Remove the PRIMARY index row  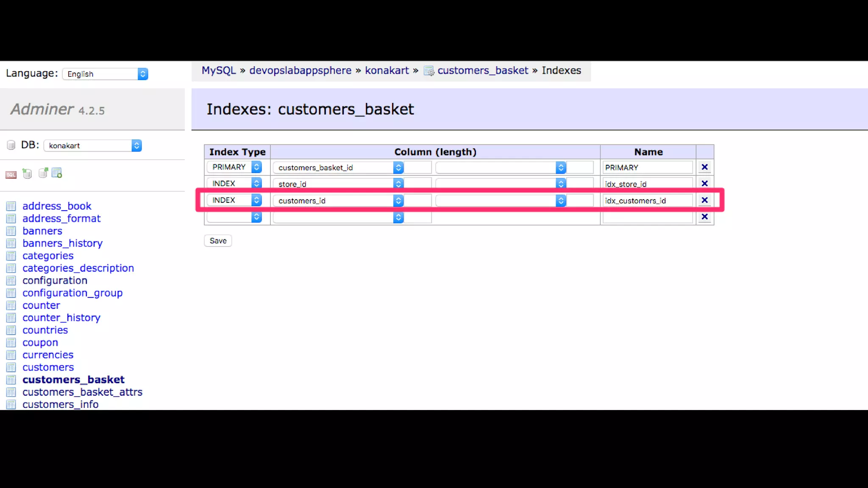click(704, 167)
